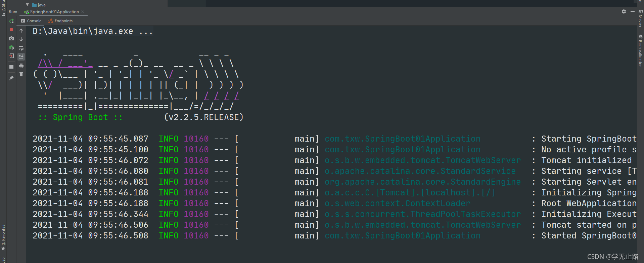Go up the stack trace with the up arrow
The image size is (644, 263).
pos(21,31)
